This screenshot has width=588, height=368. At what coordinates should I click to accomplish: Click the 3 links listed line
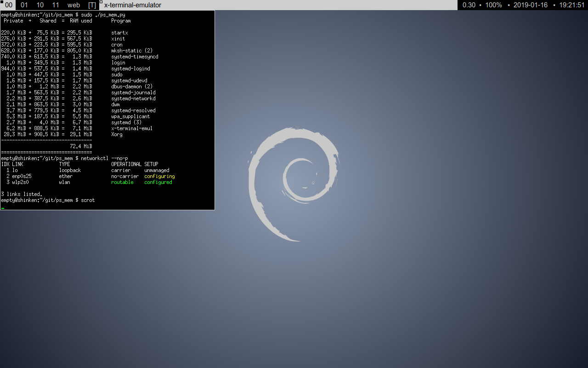[22, 194]
